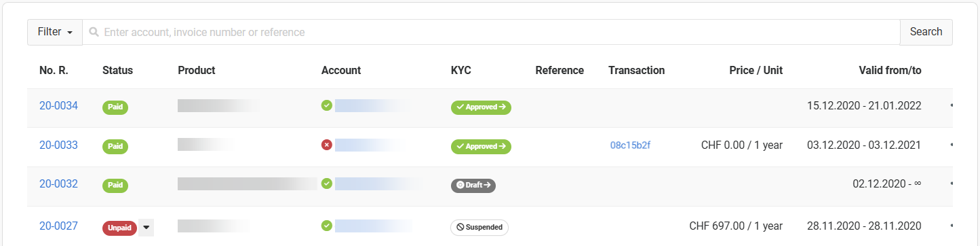980x246 pixels.
Task: Click green check account icon in row 20-0027
Action: coord(326,226)
